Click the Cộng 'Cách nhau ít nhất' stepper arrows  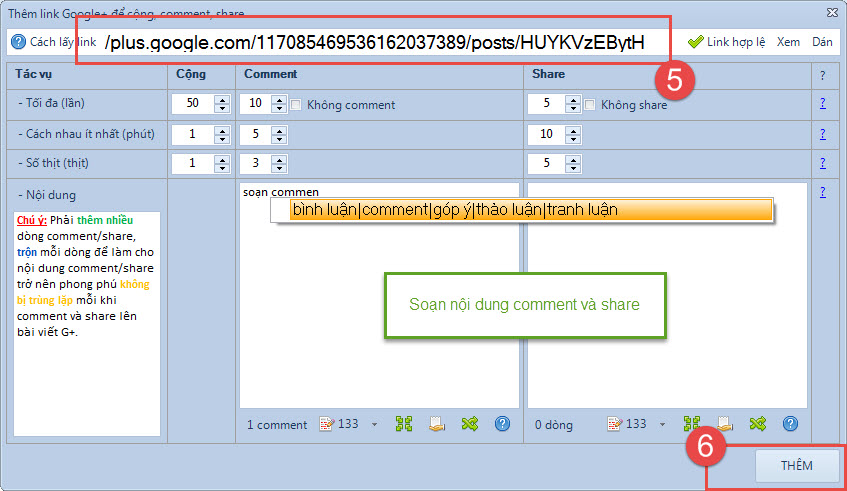tap(222, 134)
